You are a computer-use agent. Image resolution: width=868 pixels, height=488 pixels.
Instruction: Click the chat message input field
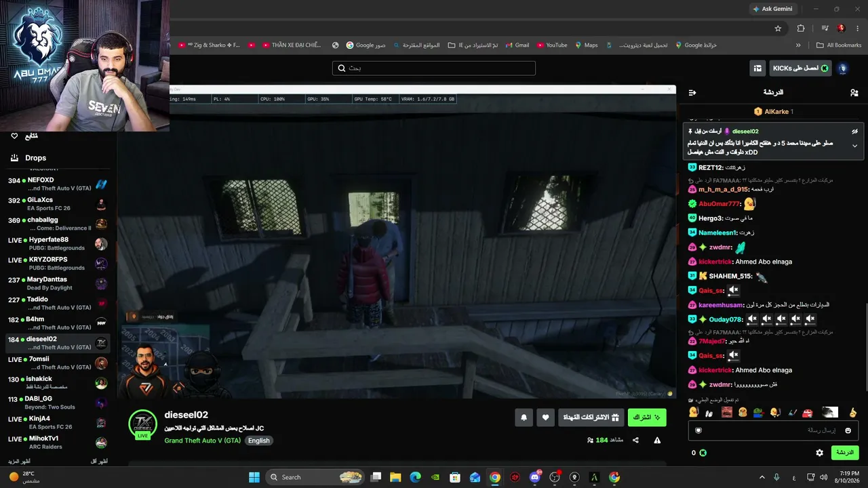pos(773,430)
